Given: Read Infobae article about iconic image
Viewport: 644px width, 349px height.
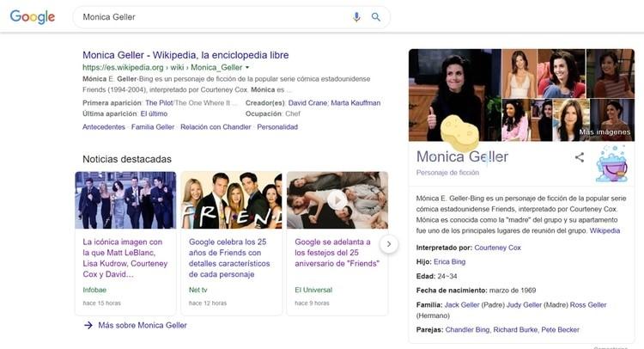Looking at the screenshot, I should click(x=125, y=258).
